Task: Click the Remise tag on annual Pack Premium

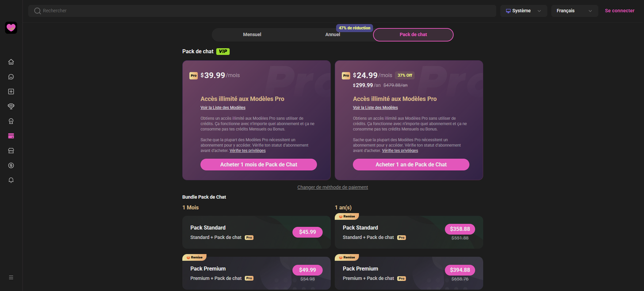Action: [347, 257]
